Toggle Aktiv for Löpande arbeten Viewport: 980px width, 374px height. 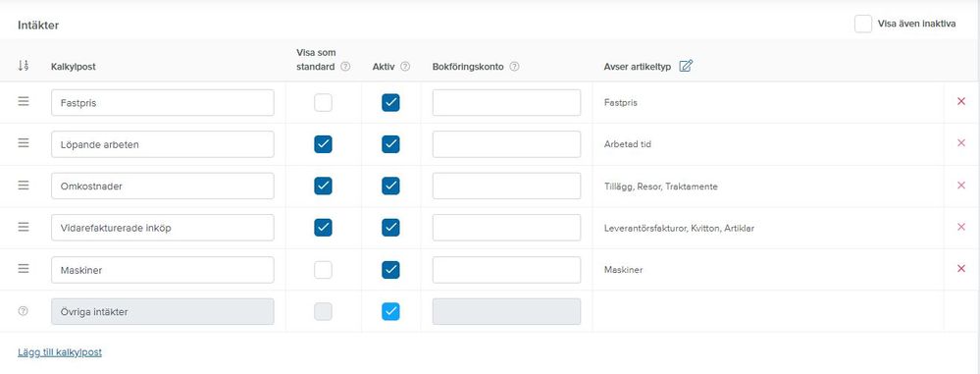pyautogui.click(x=390, y=144)
